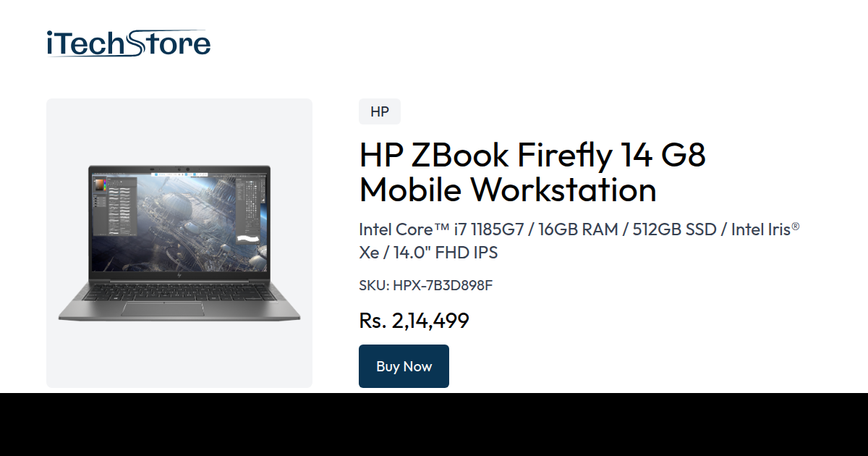Viewport: 868px width, 456px height.
Task: Click the SKU HPX-7B3D898F text
Action: (426, 285)
